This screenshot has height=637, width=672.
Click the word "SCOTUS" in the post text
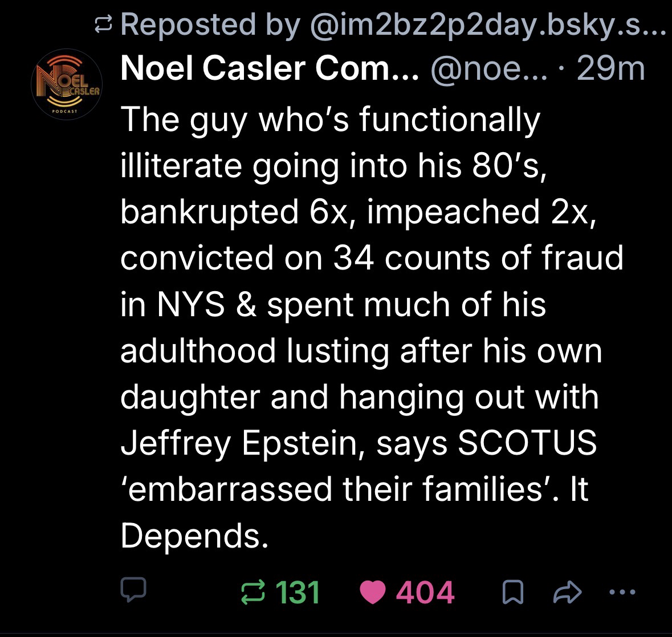click(x=527, y=443)
